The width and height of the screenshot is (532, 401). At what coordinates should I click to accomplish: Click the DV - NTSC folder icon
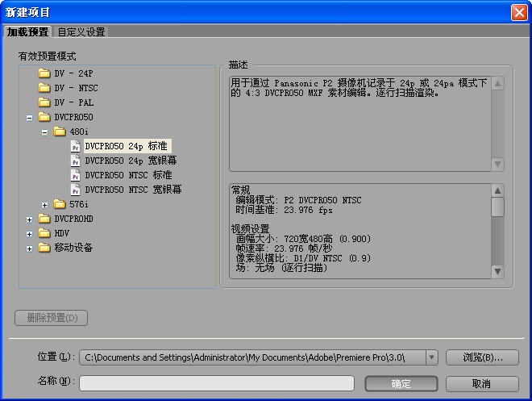pos(44,88)
